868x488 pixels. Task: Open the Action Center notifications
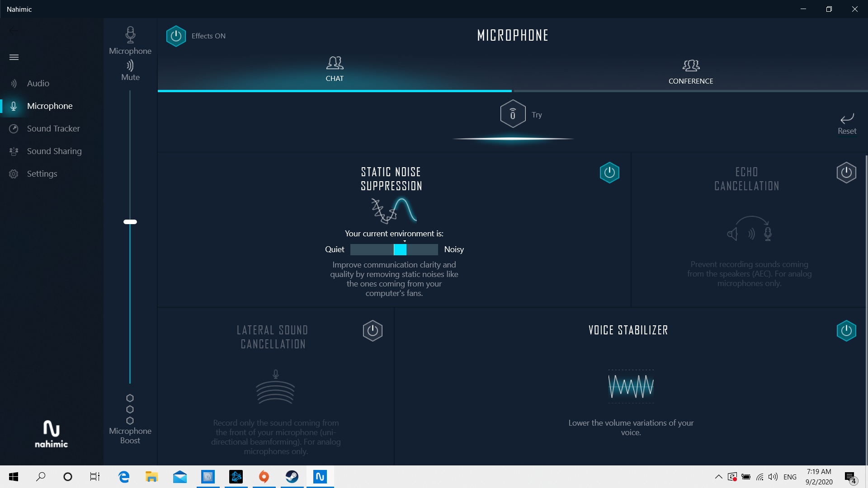(x=850, y=477)
